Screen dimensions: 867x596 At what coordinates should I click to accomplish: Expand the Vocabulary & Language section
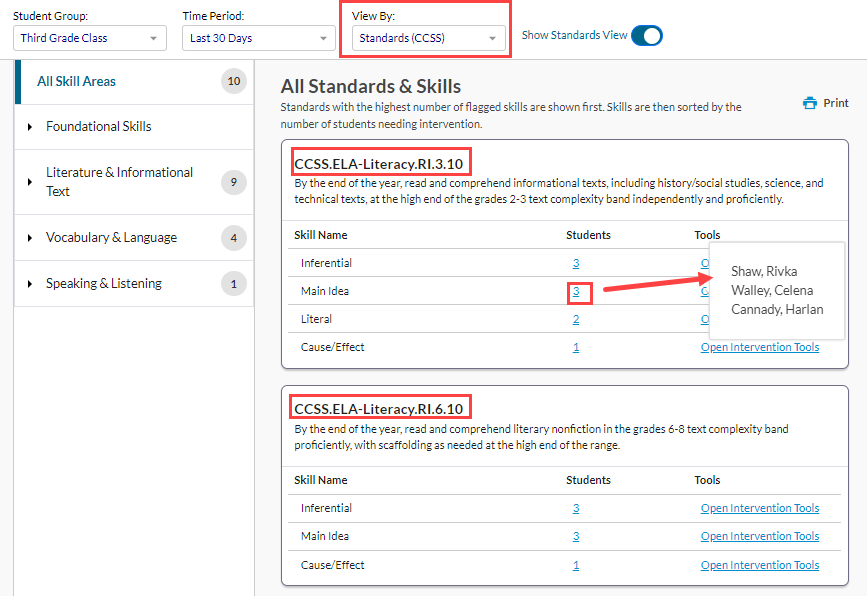point(30,238)
